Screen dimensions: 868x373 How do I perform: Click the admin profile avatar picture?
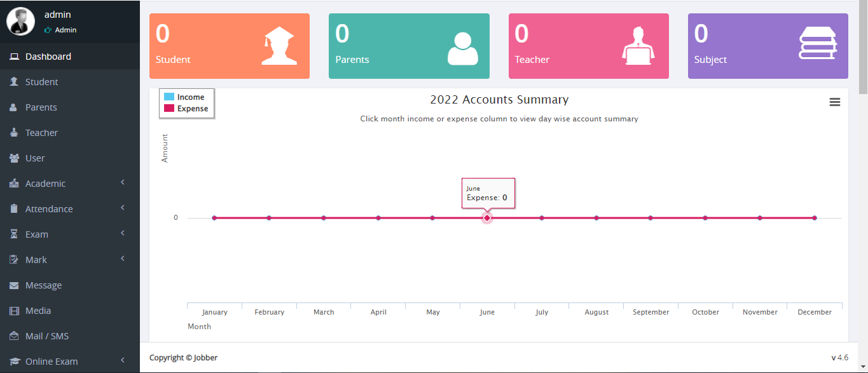click(x=20, y=21)
